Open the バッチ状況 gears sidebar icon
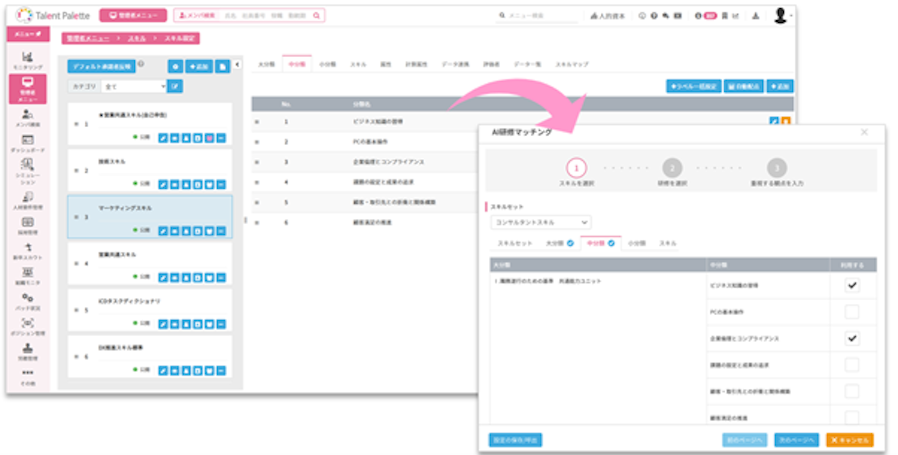The image size is (898, 455). (27, 297)
